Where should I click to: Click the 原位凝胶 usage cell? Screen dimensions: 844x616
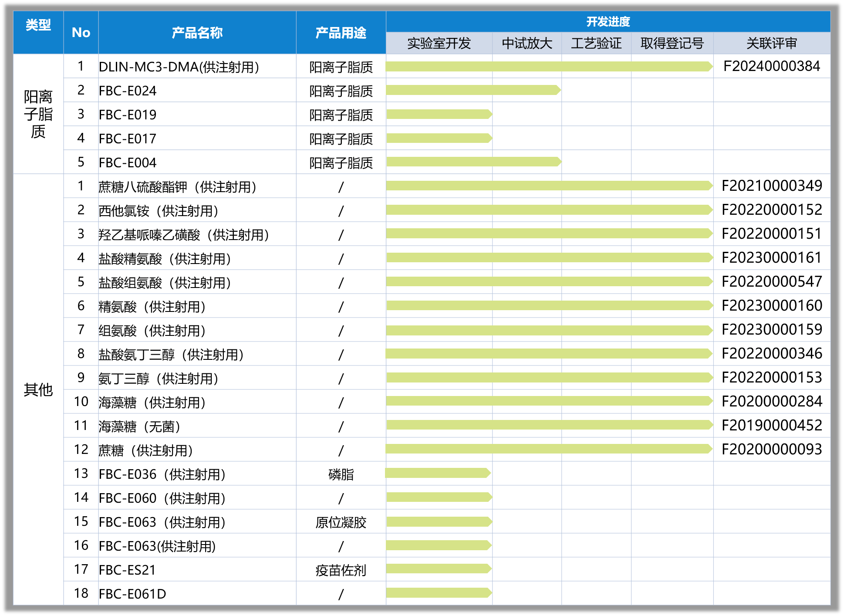(x=341, y=522)
